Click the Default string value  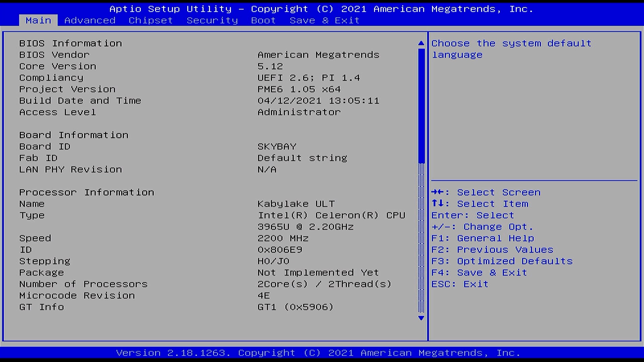pyautogui.click(x=302, y=158)
